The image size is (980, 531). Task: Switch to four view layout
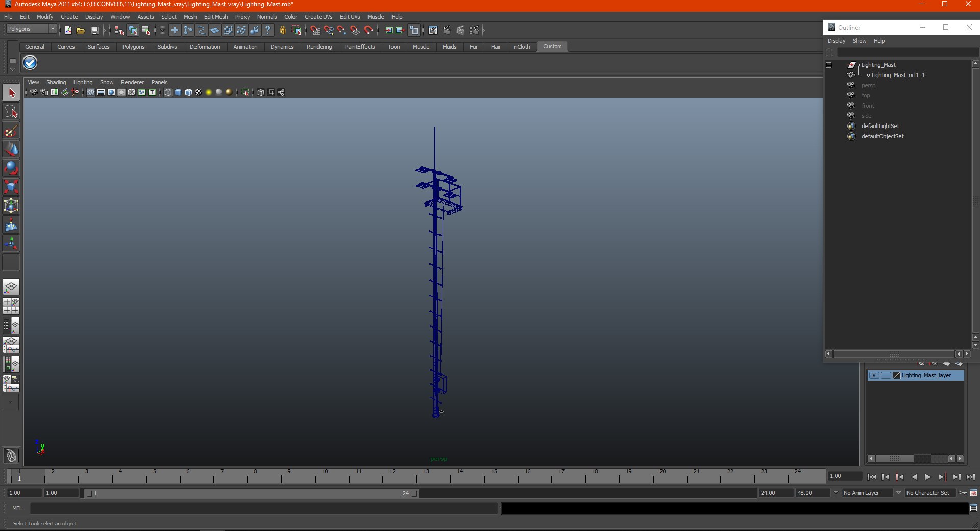pyautogui.click(x=11, y=306)
